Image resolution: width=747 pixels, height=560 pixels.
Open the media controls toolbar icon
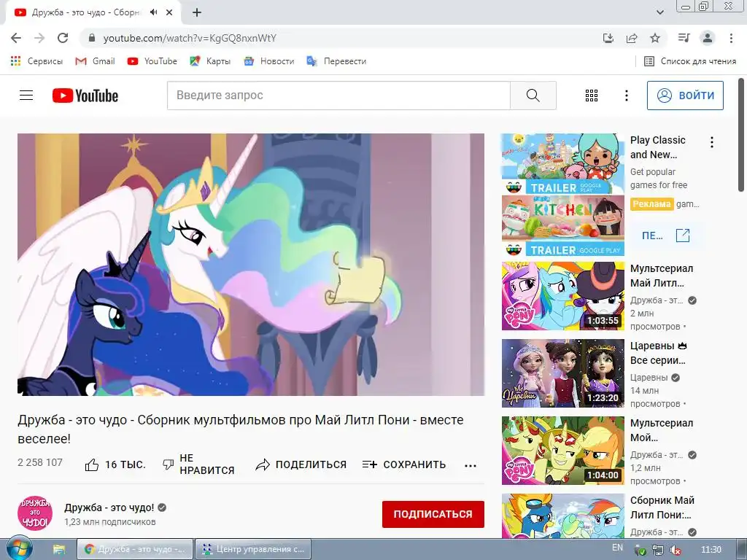(x=684, y=38)
